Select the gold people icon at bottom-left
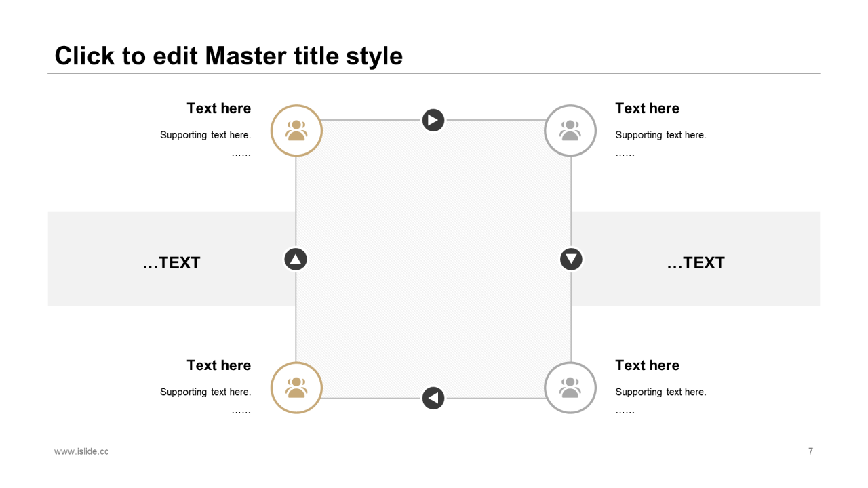Viewport: 868px width, 488px height. click(x=296, y=388)
